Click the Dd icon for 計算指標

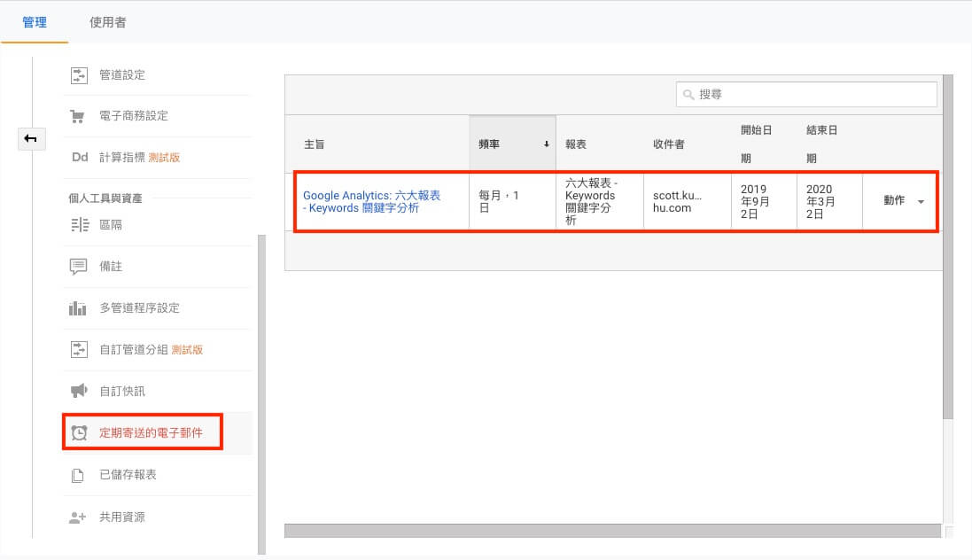pos(79,158)
